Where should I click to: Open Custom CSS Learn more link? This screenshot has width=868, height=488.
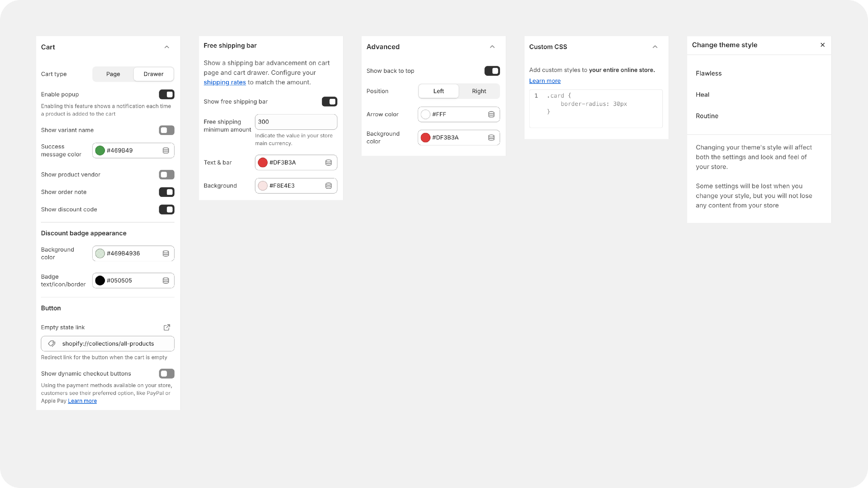point(545,81)
